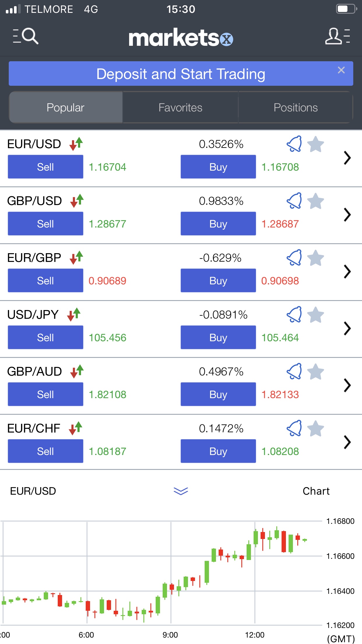This screenshot has height=644, width=362.
Task: Click the Sell button for GBP/USD
Action: 45,224
